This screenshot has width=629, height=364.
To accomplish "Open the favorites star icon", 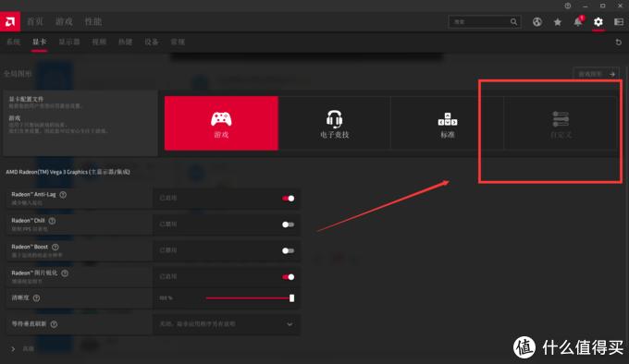I will pyautogui.click(x=558, y=22).
